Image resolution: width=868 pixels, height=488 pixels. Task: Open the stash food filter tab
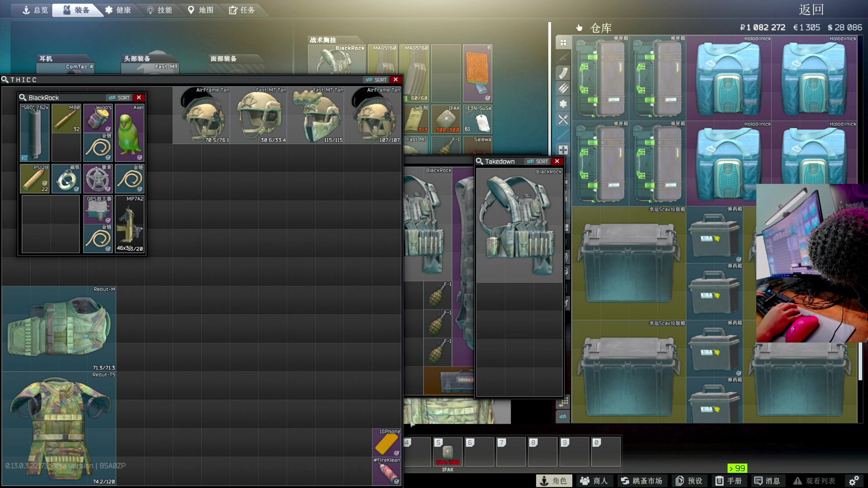click(x=563, y=119)
